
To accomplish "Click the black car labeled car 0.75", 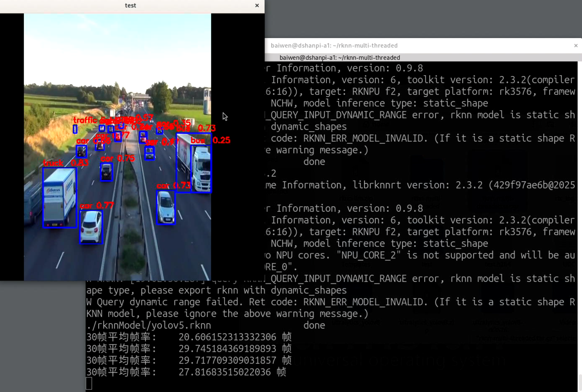I will pos(106,172).
